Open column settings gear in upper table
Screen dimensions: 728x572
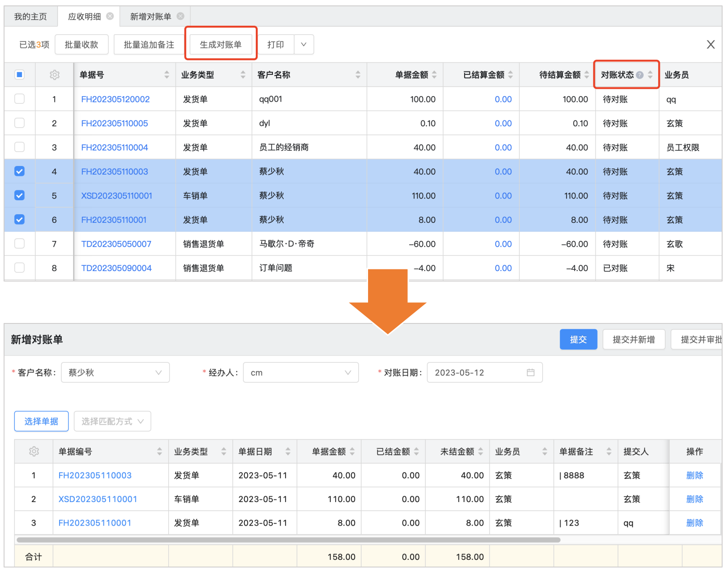tap(55, 75)
